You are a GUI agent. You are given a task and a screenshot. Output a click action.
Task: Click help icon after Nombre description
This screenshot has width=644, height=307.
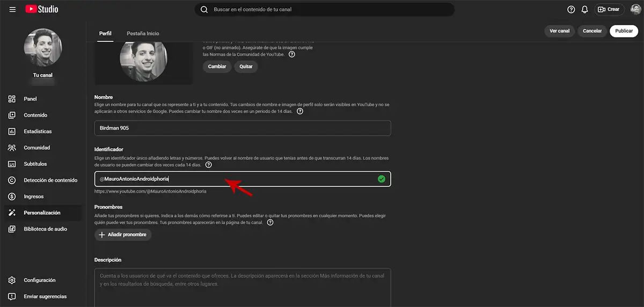300,111
